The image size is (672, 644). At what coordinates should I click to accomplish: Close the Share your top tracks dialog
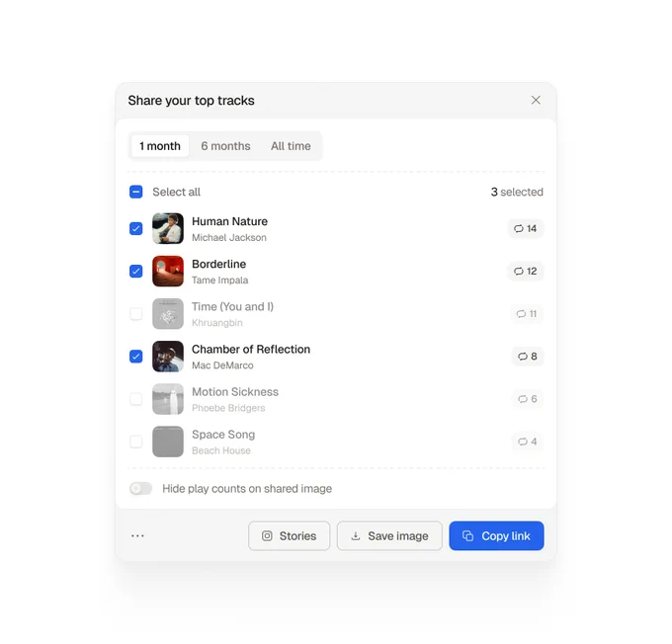point(536,101)
